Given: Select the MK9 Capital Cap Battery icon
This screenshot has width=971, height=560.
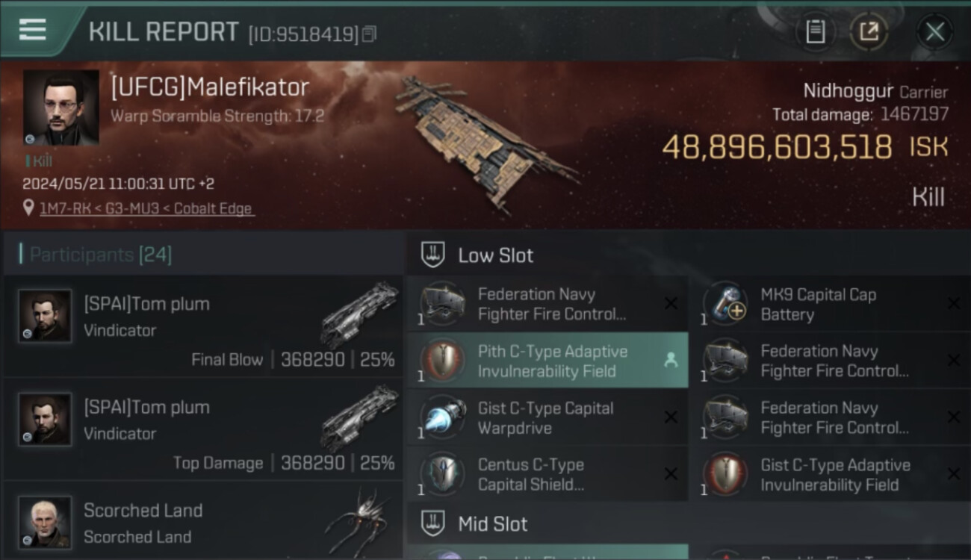Looking at the screenshot, I should pos(725,303).
